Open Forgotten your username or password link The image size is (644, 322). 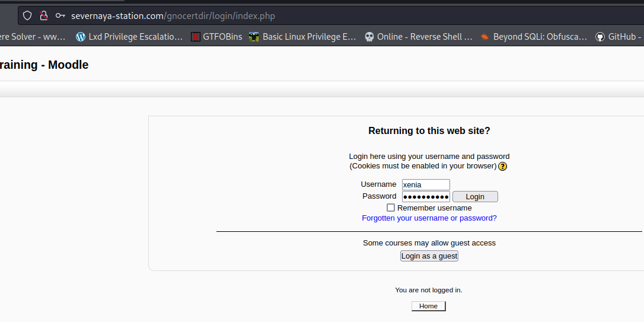(429, 218)
